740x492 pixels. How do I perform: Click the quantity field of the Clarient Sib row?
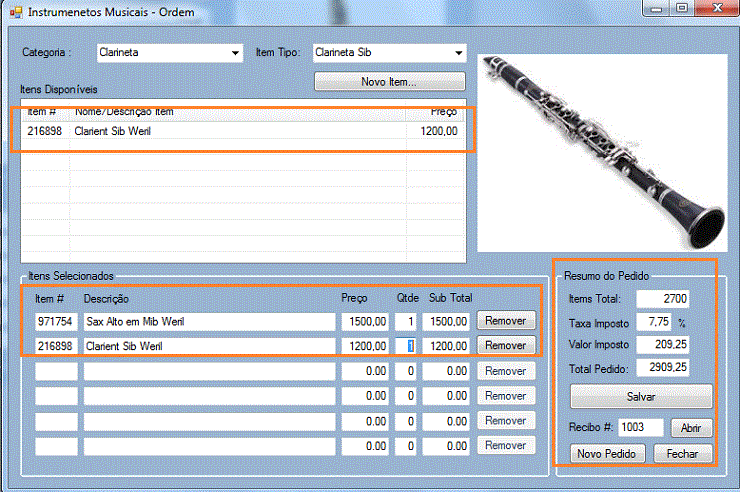[405, 346]
